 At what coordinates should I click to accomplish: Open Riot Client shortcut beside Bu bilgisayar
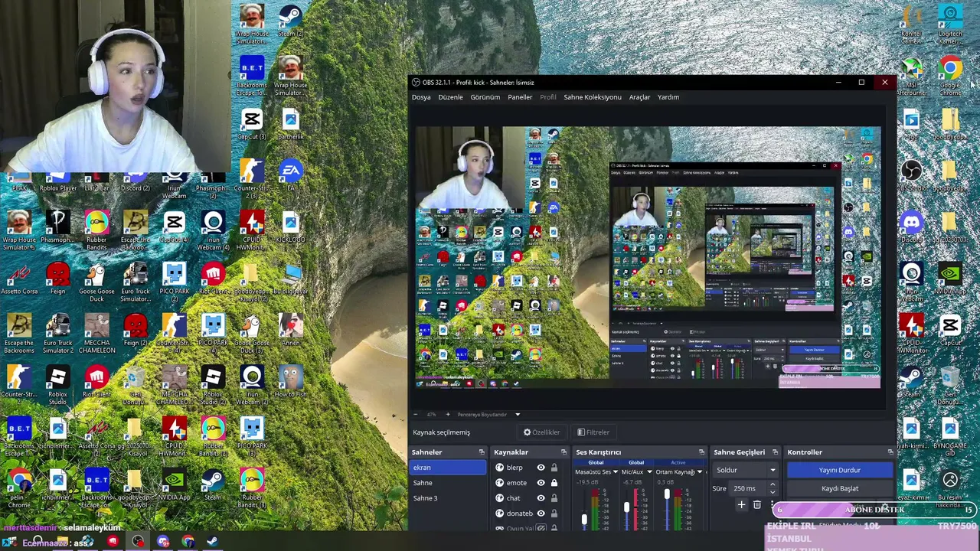[x=213, y=280]
